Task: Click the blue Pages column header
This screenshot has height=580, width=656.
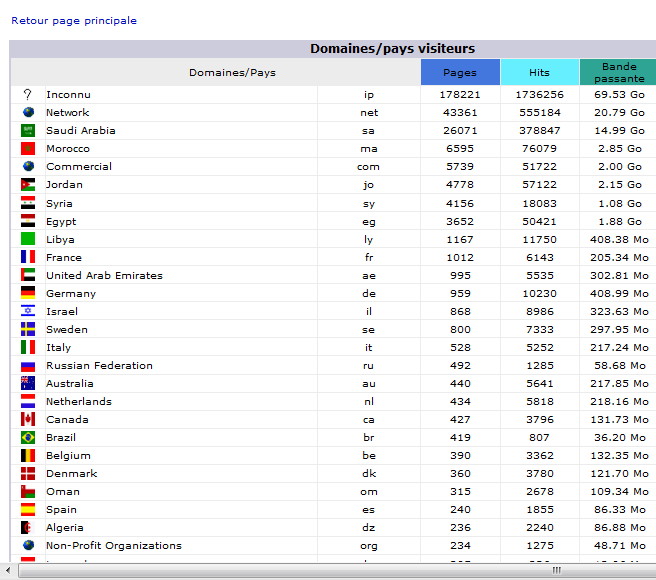Action: [460, 72]
